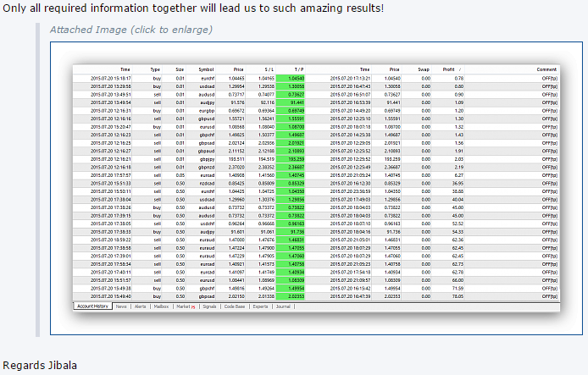Image resolution: width=588 pixels, height=375 pixels.
Task: Click the close time 2015.07.20 17:13:21
Action: [350, 78]
